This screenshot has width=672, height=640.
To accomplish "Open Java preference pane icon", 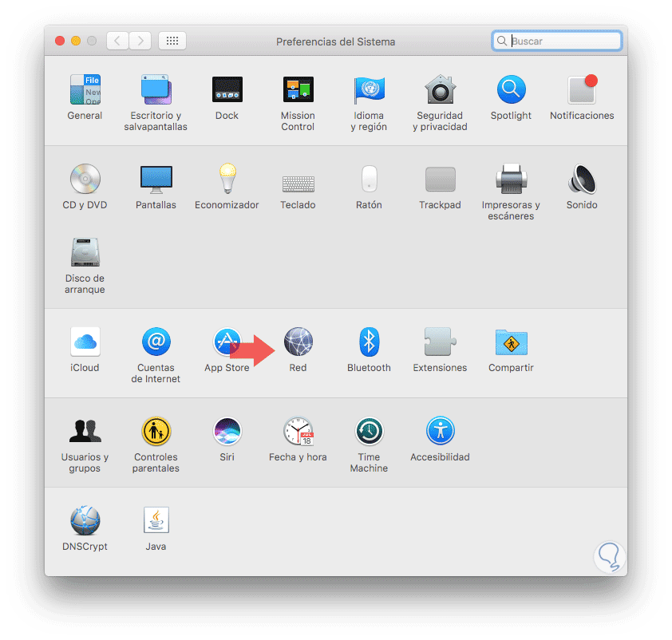I will pos(156,520).
